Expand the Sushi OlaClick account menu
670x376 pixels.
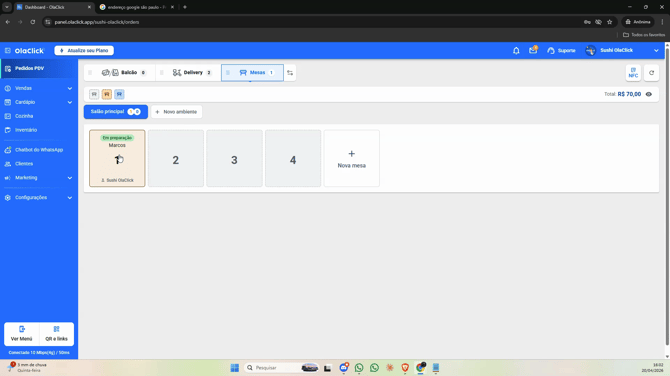pos(656,50)
